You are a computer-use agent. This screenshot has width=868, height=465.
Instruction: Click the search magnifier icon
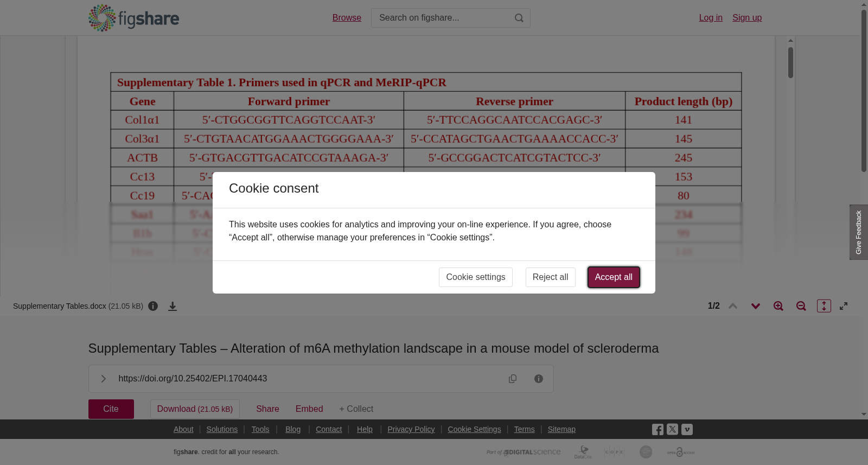pyautogui.click(x=519, y=18)
